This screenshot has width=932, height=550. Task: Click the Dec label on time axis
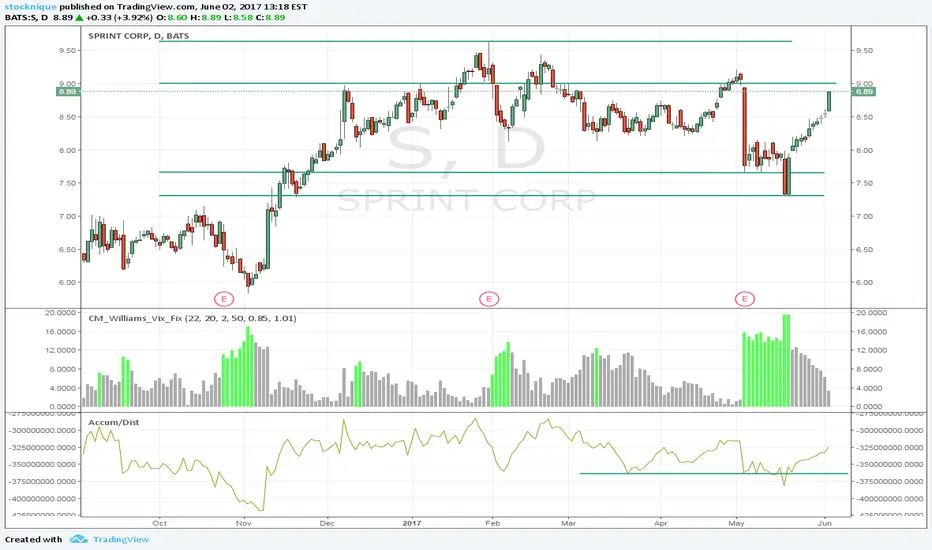coord(327,523)
